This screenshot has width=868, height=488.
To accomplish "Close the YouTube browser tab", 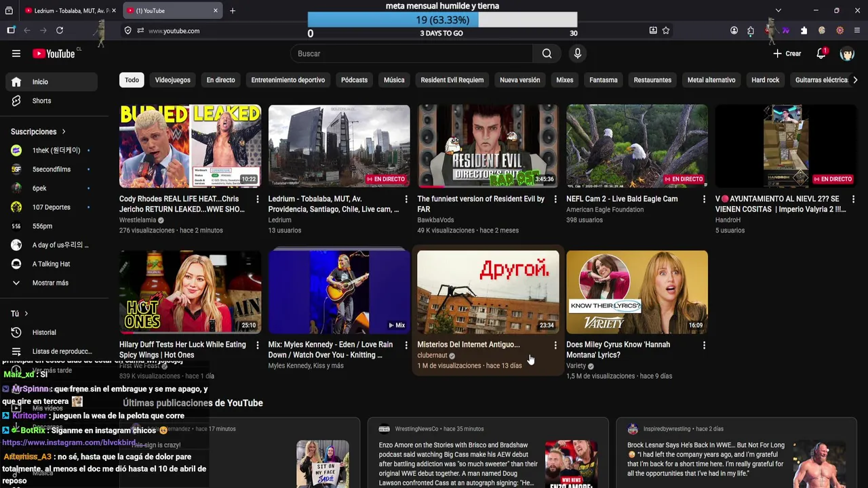I will click(216, 11).
